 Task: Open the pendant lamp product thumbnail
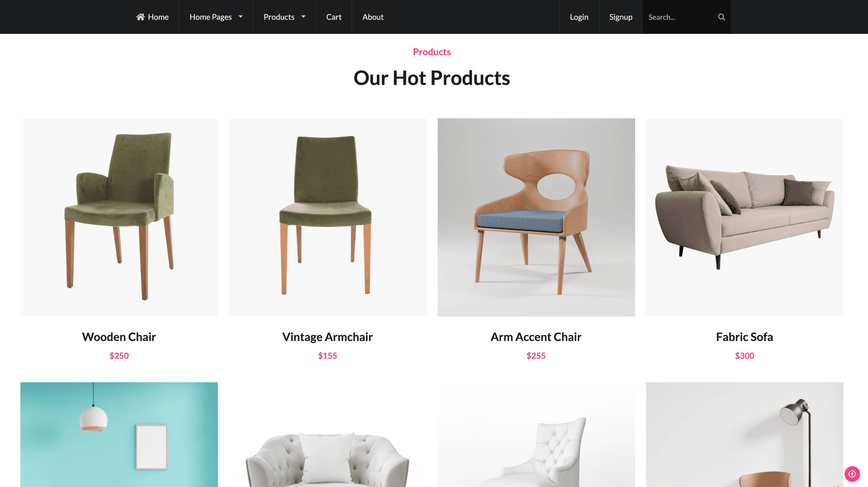119,434
